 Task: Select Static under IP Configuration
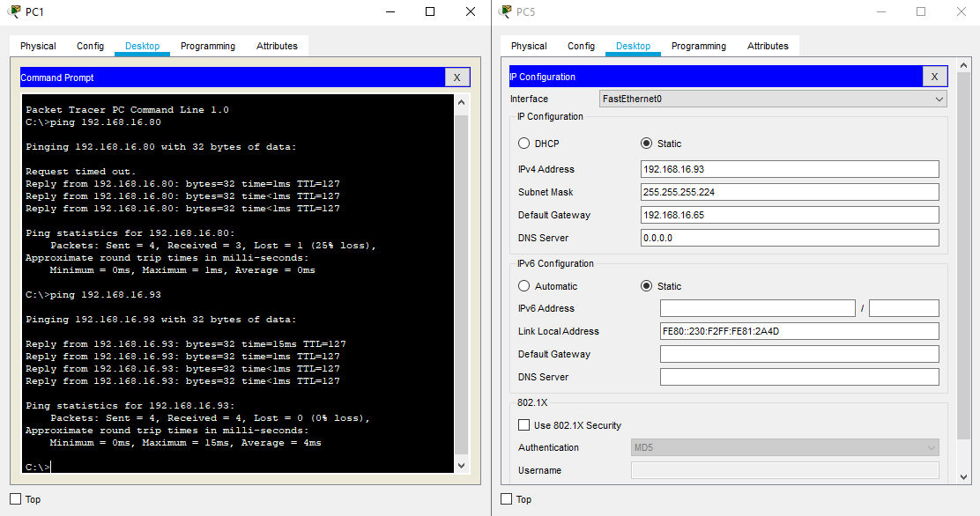pyautogui.click(x=646, y=143)
